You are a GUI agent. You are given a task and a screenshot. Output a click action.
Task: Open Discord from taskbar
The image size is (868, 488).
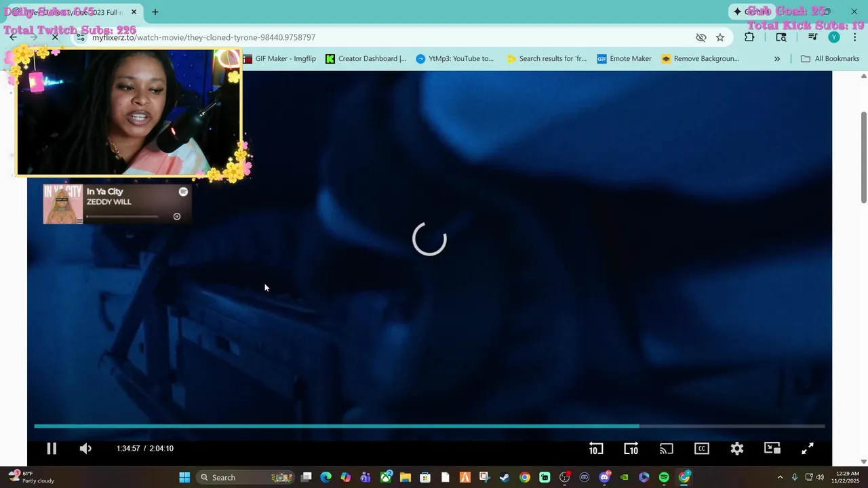[604, 477]
